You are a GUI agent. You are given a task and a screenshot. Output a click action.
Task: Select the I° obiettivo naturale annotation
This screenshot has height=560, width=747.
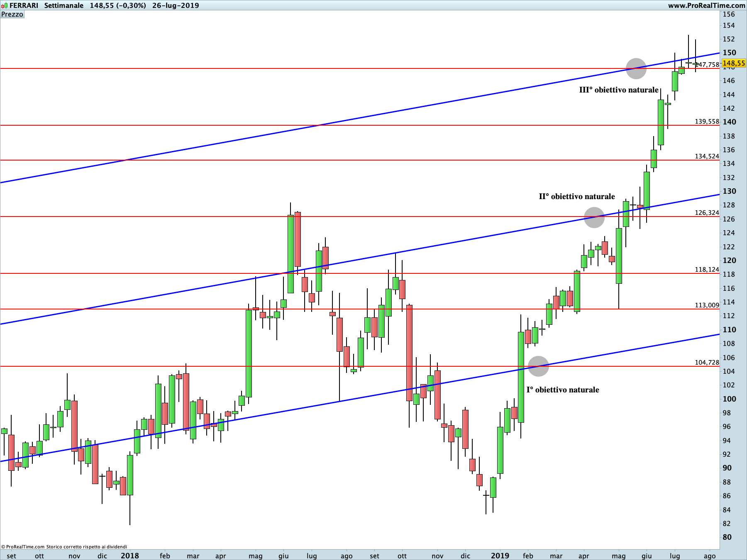(x=563, y=390)
